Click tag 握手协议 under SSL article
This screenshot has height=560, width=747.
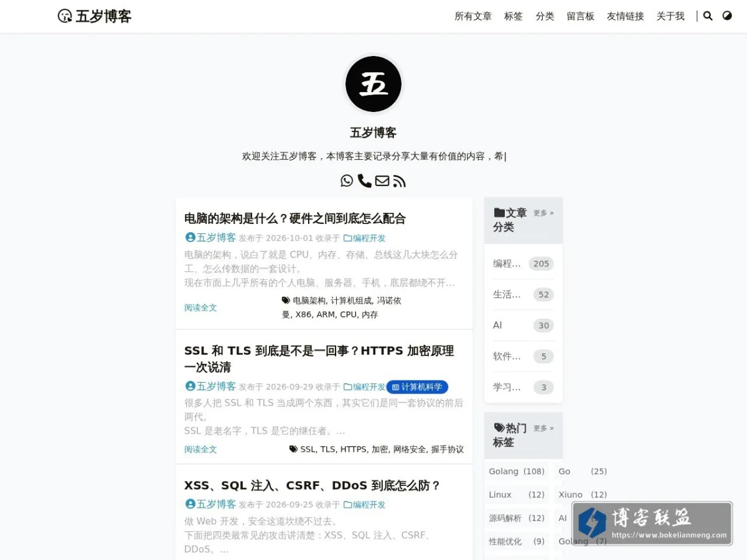tap(447, 449)
